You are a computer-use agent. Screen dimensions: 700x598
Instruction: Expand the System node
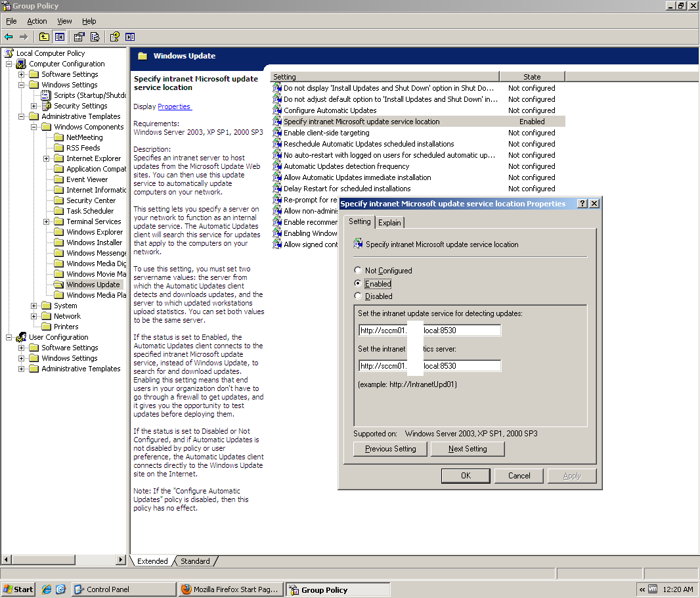[33, 306]
